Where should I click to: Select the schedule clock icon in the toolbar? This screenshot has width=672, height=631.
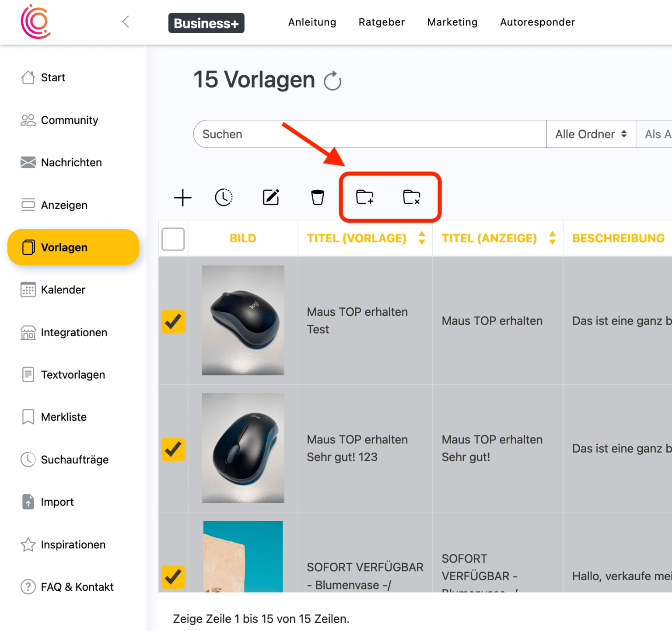[224, 197]
